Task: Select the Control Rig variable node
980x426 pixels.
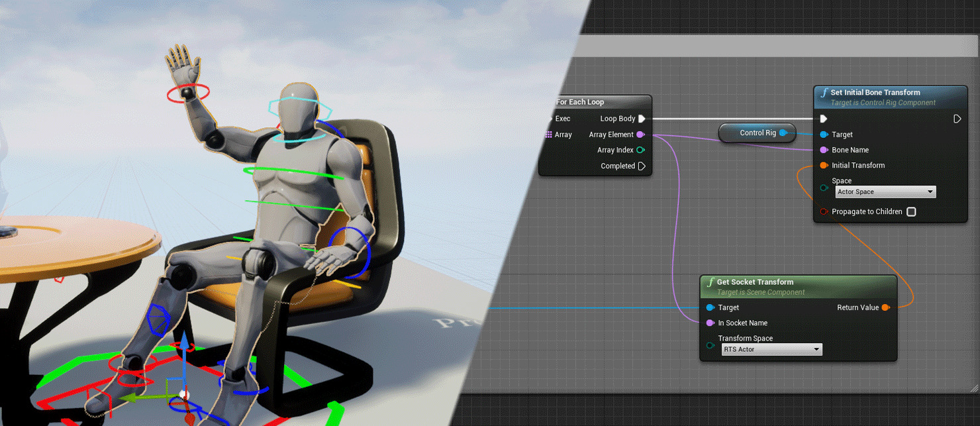Action: (758, 133)
